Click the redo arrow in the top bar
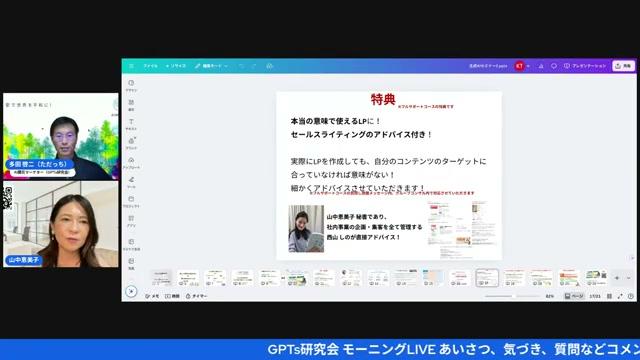640x360 pixels. point(254,66)
